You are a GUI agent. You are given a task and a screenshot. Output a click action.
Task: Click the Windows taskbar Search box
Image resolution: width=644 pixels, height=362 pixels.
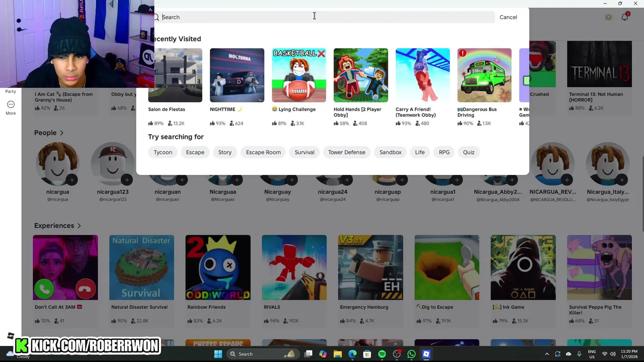pyautogui.click(x=262, y=354)
